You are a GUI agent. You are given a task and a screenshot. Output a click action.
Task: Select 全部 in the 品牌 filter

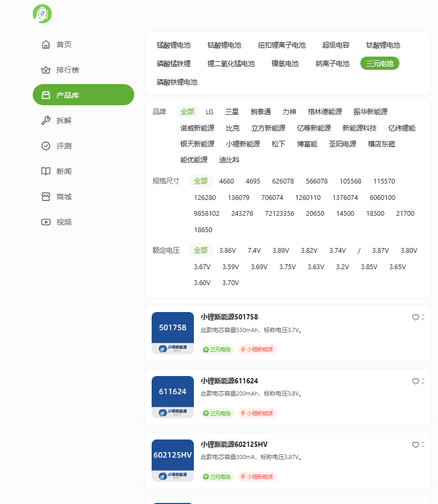[x=187, y=112]
